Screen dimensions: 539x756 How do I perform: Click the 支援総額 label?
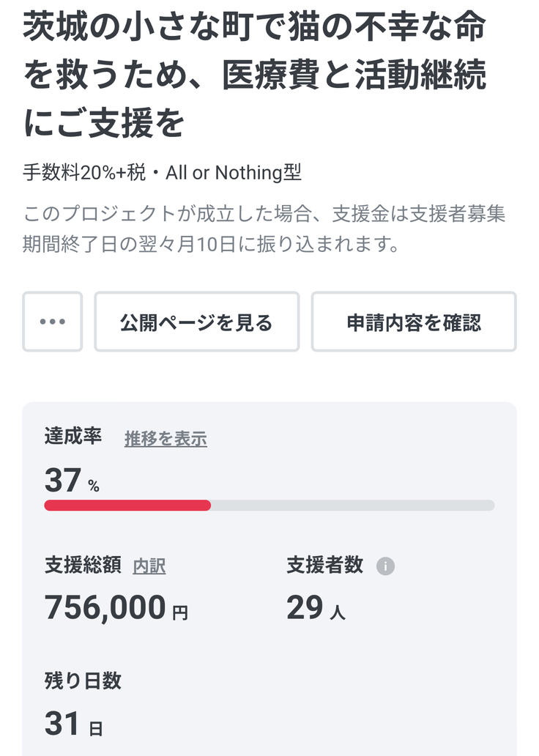(x=83, y=566)
